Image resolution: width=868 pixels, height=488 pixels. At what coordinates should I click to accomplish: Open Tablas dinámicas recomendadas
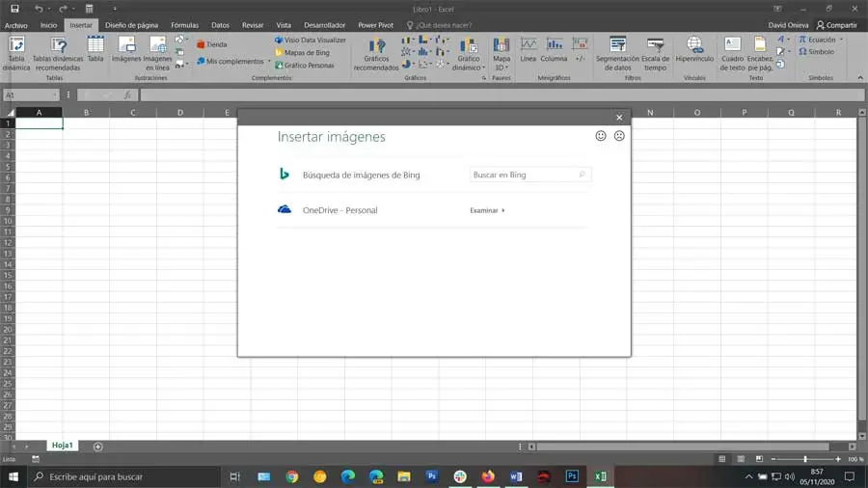pyautogui.click(x=58, y=53)
